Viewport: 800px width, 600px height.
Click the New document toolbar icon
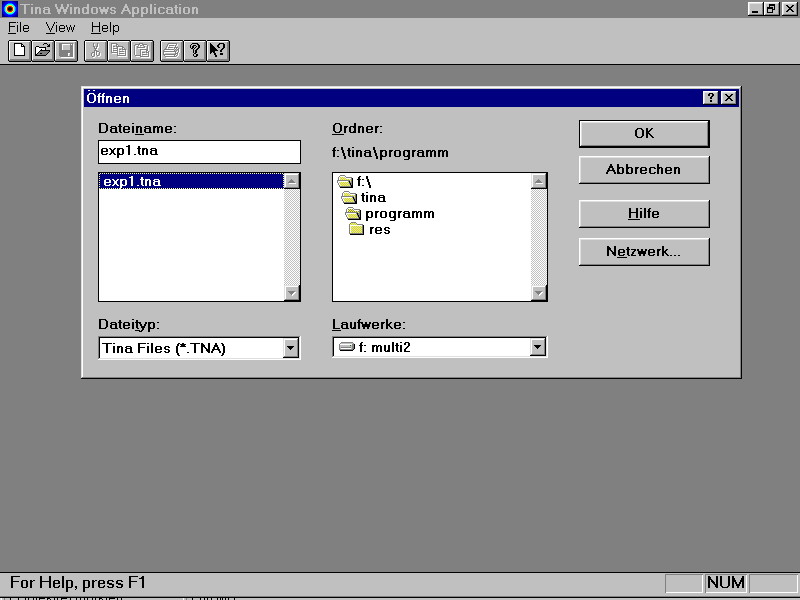click(x=19, y=50)
